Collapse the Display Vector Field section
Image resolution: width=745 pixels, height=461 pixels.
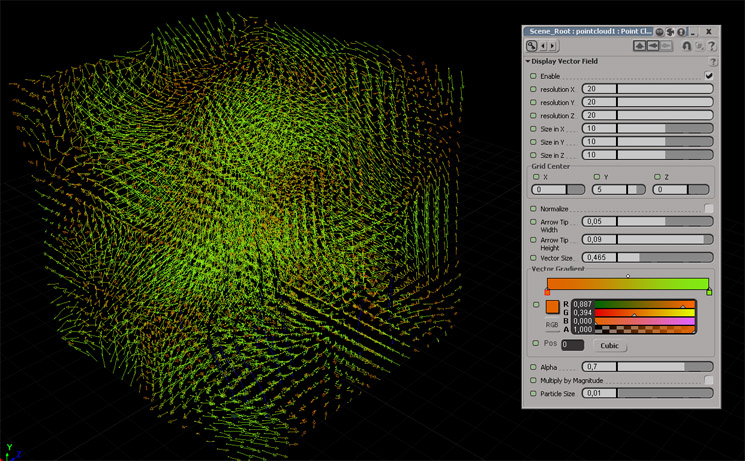pos(528,61)
